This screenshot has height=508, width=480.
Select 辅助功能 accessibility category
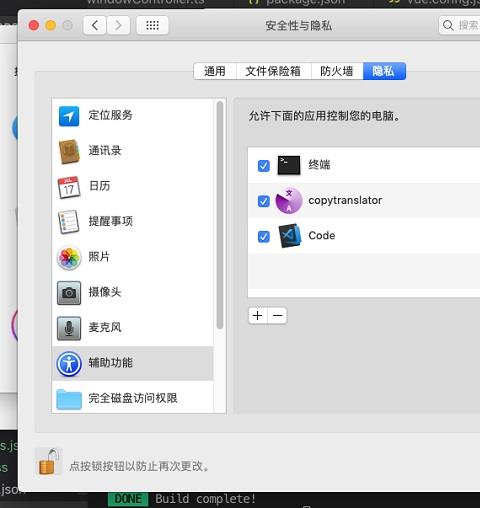pyautogui.click(x=133, y=363)
